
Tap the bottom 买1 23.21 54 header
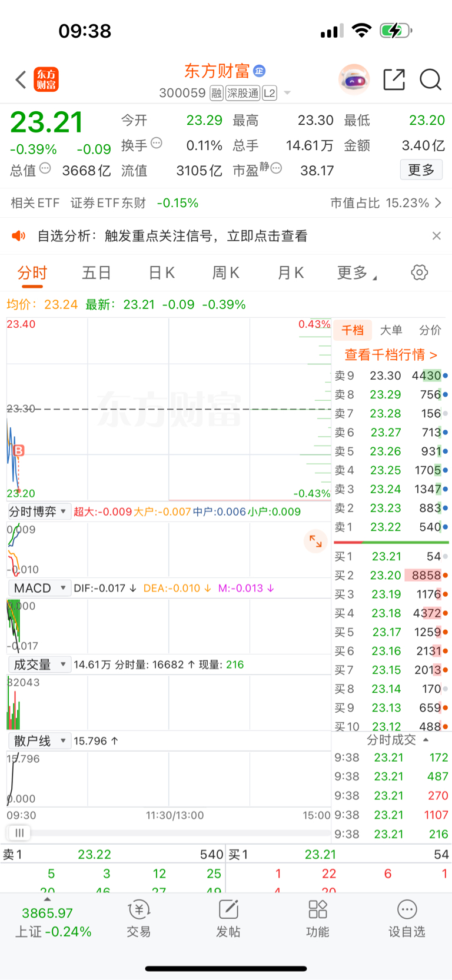pos(338,854)
